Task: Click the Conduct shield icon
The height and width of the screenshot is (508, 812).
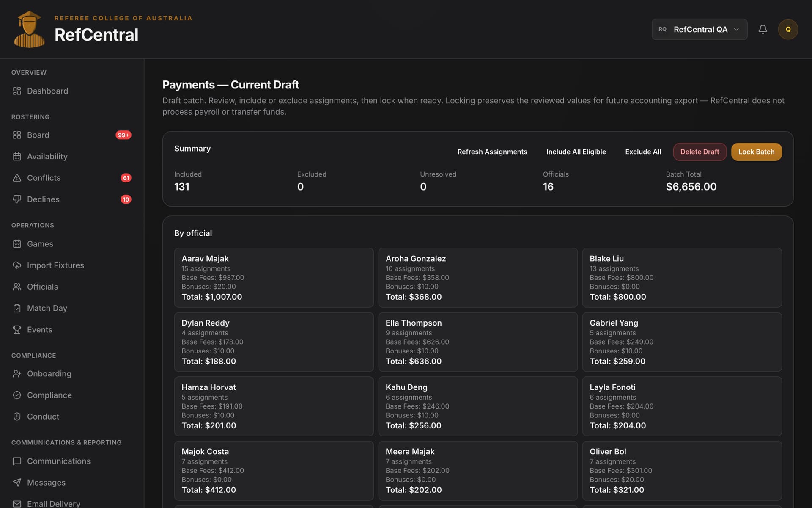Action: click(17, 417)
